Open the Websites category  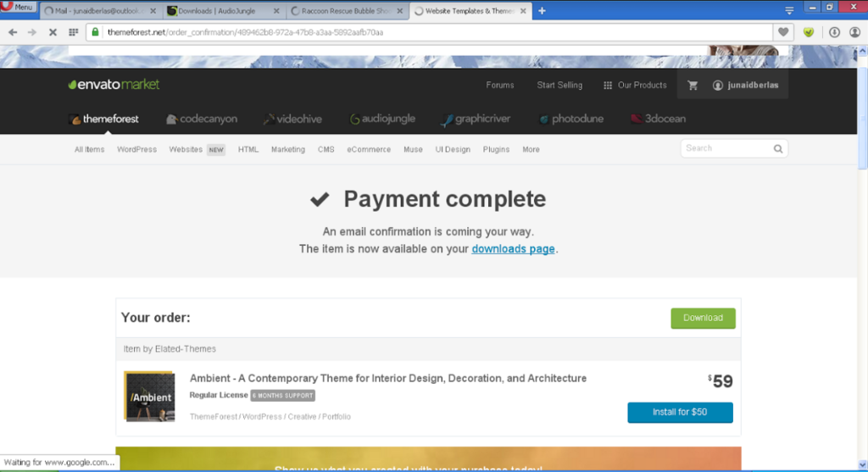(186, 149)
